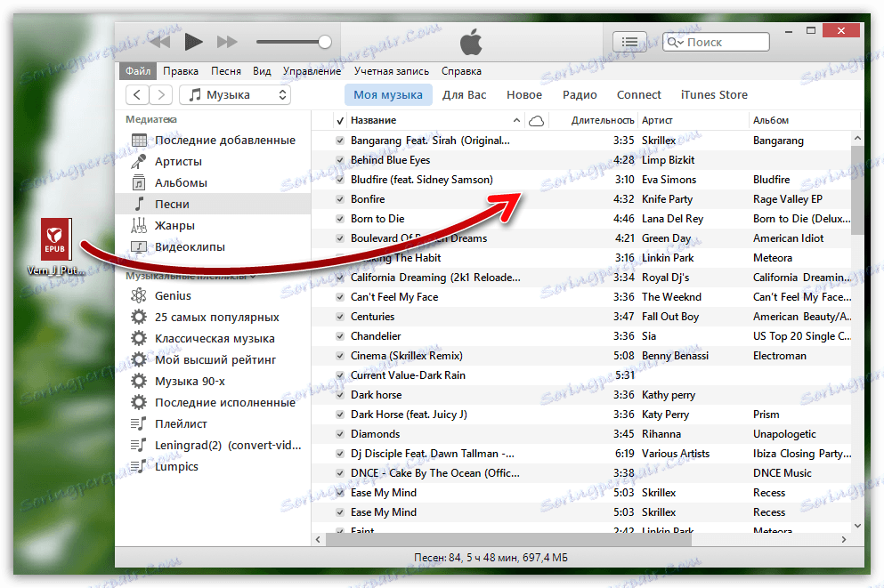The height and width of the screenshot is (588, 884).
Task: Open the Genius atom icon playlist
Action: [139, 295]
